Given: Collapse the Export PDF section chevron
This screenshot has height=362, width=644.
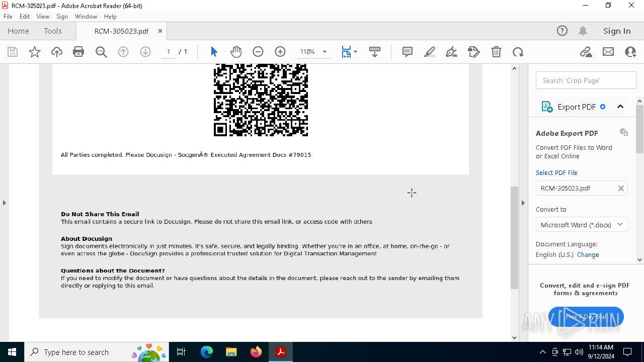Looking at the screenshot, I should pyautogui.click(x=620, y=107).
